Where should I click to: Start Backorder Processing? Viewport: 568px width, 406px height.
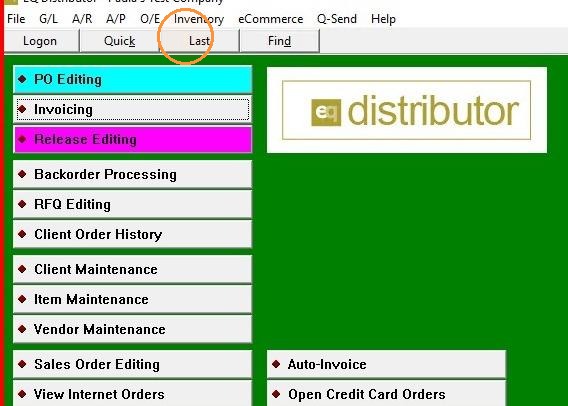133,174
